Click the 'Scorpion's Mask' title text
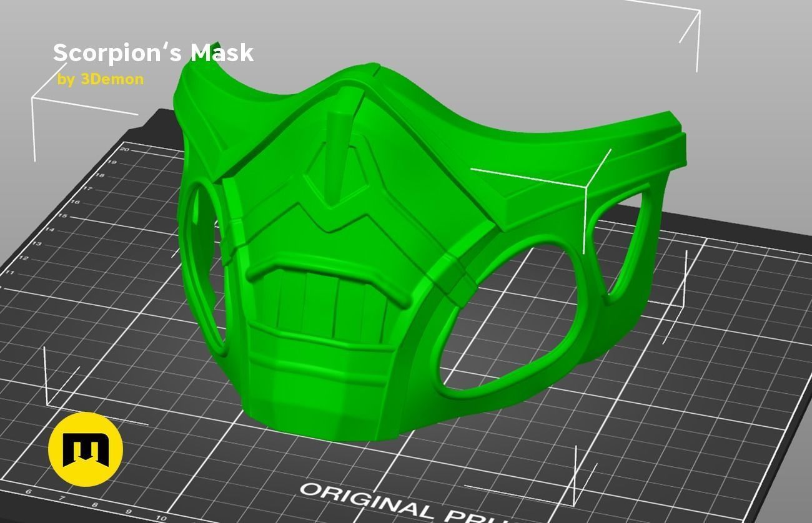 pos(153,53)
